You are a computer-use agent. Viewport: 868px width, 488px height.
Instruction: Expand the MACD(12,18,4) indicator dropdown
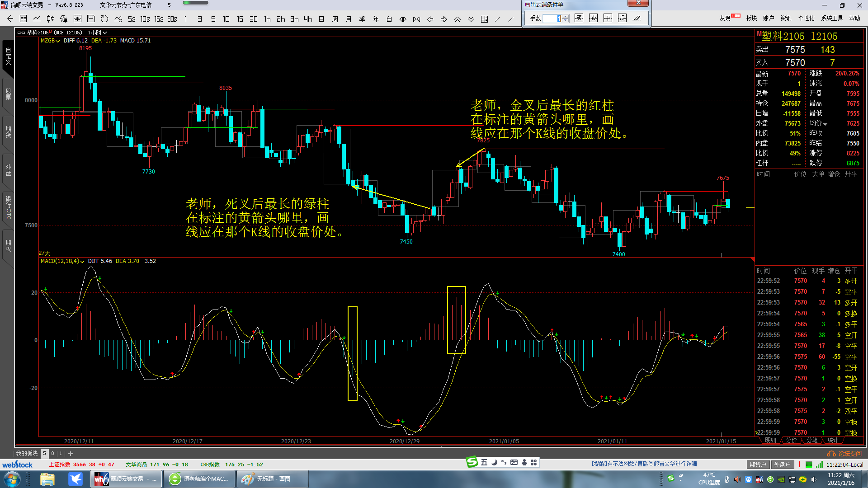[82, 261]
